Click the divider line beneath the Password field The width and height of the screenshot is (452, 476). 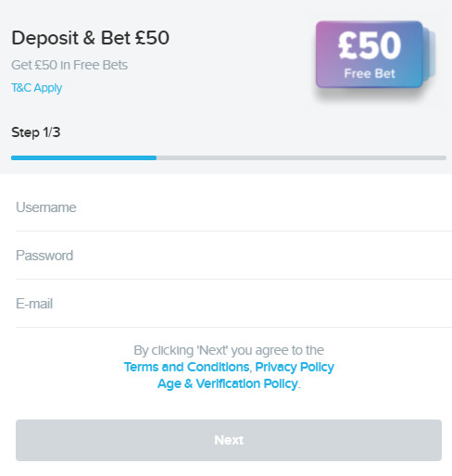233,279
